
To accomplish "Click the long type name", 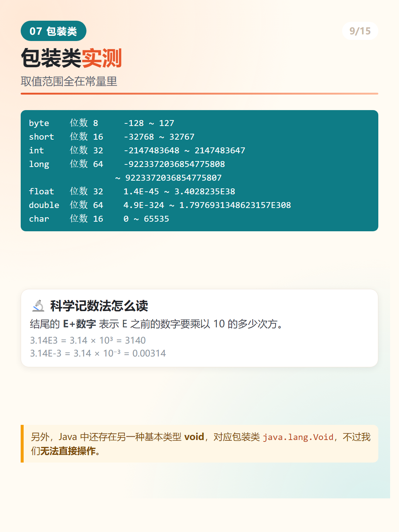I will pos(39,164).
